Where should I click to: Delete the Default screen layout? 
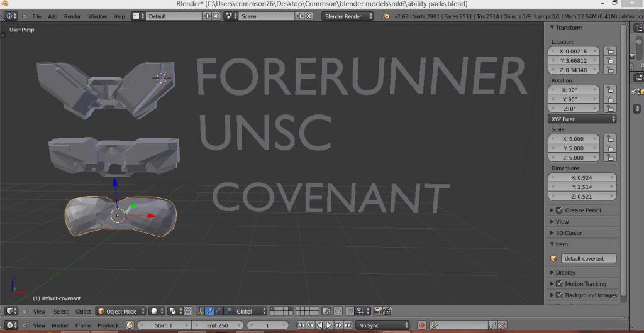tap(216, 16)
